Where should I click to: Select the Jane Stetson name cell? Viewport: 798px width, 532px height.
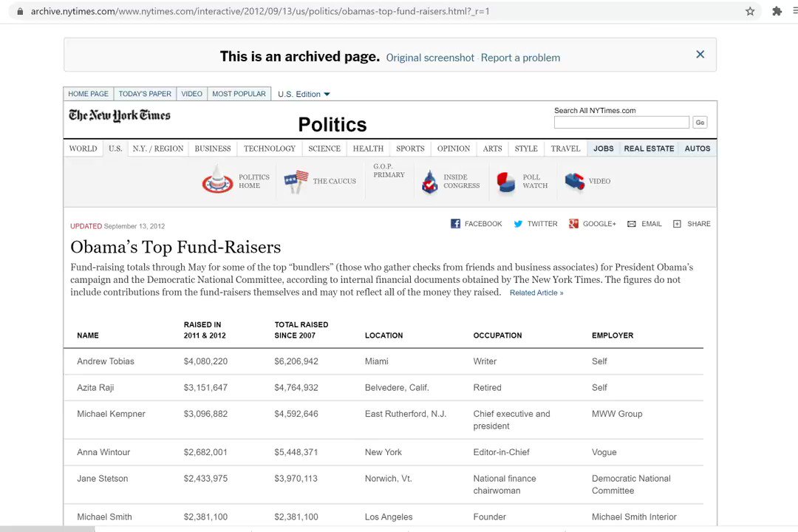pos(102,479)
